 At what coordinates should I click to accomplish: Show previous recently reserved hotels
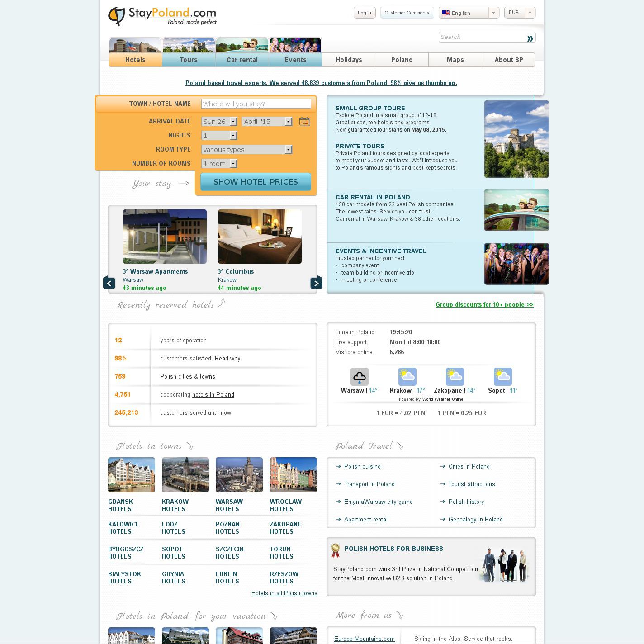pos(109,283)
